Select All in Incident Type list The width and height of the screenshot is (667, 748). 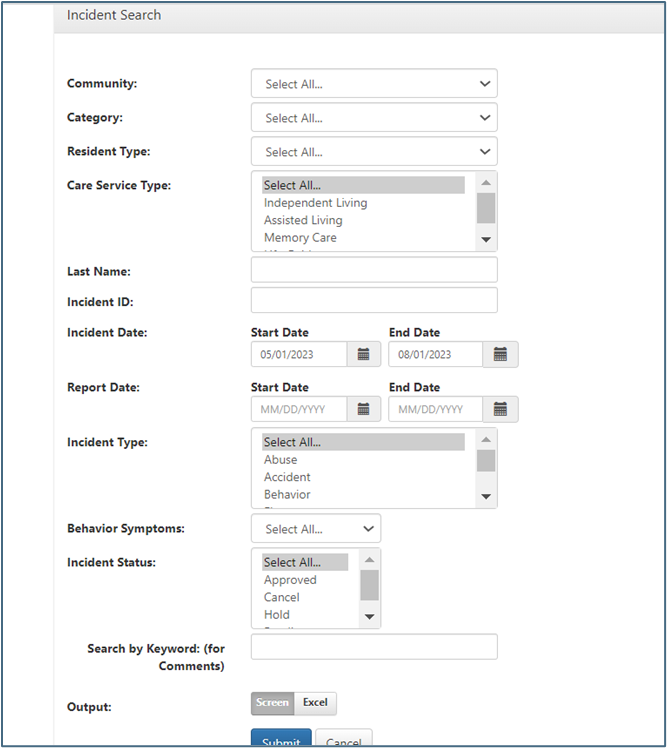click(x=363, y=442)
